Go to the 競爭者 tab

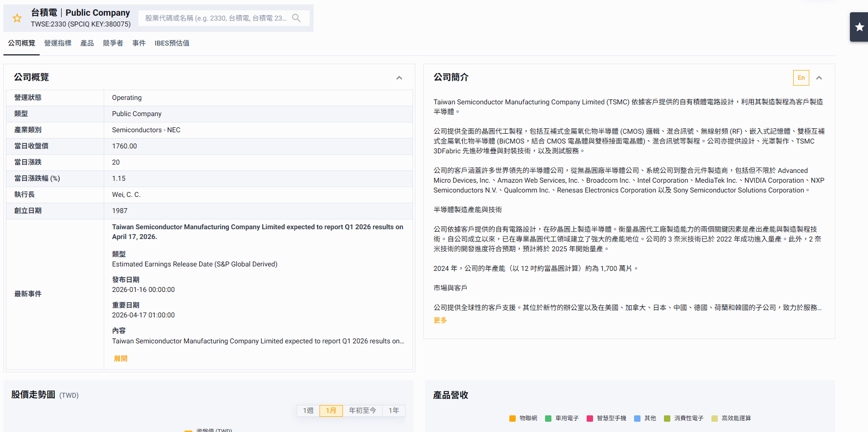tap(113, 43)
